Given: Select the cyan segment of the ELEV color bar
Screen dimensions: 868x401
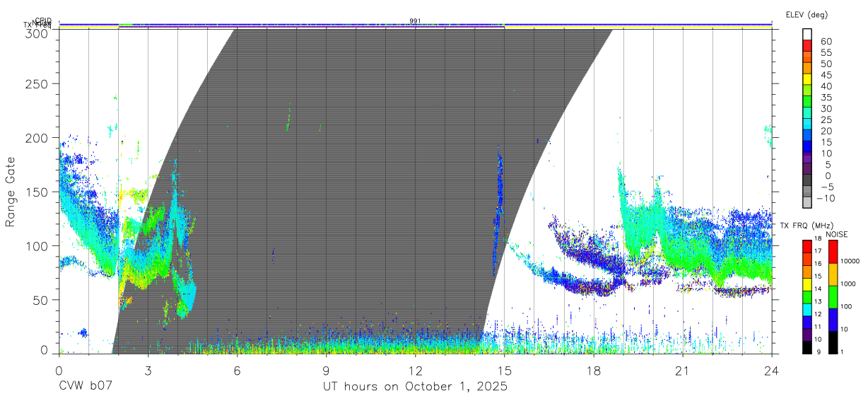Looking at the screenshot, I should pos(808,124).
